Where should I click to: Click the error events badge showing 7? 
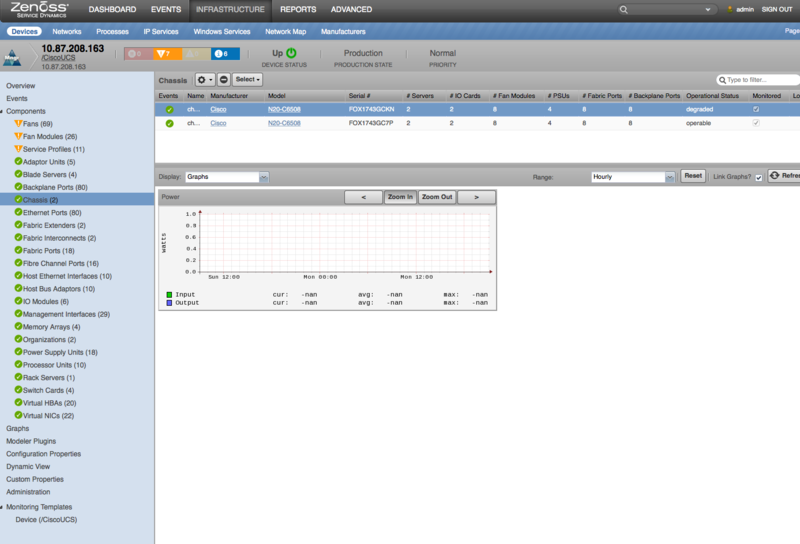pyautogui.click(x=167, y=54)
